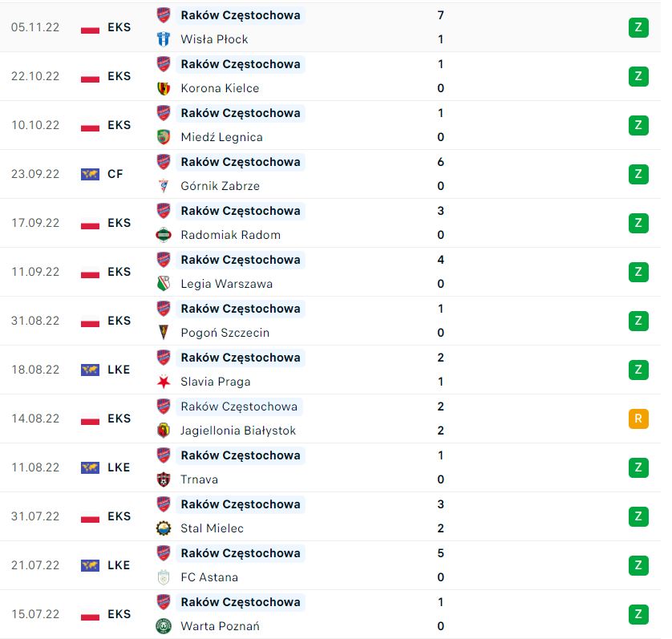Click the Radomiak Radom club crest
Image resolution: width=672 pixels, height=639 pixels.
(x=164, y=235)
